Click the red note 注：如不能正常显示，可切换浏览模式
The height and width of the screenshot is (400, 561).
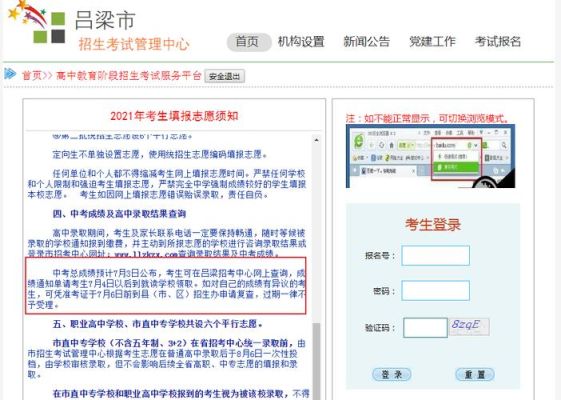tap(427, 118)
